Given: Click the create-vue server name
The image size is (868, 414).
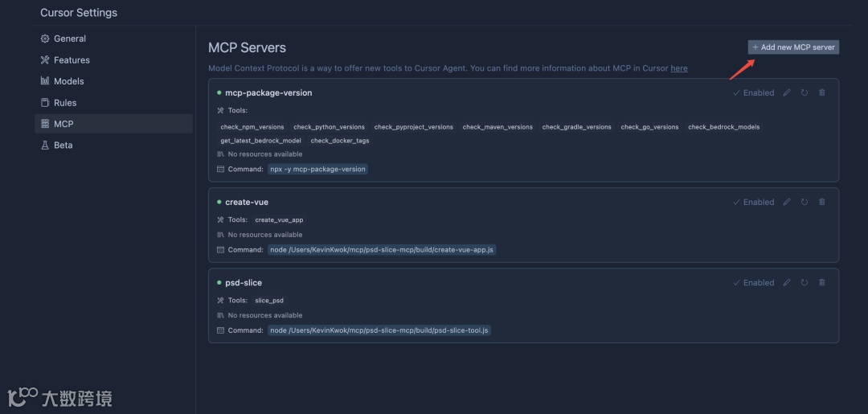Looking at the screenshot, I should tap(247, 202).
